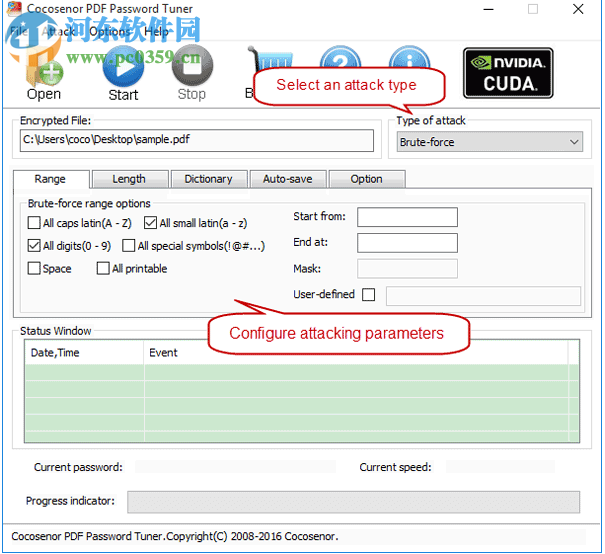Switch to the Dictionary tab

pyautogui.click(x=209, y=179)
